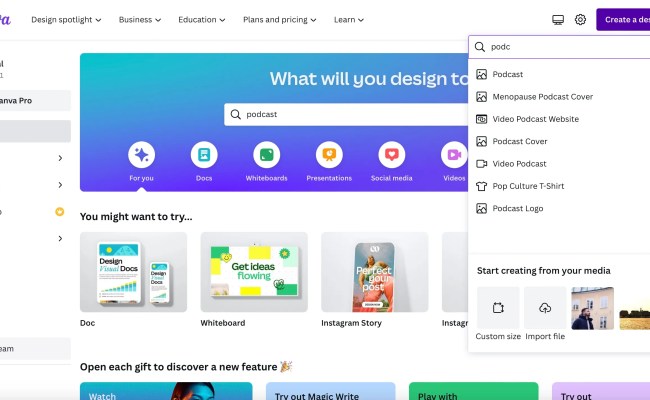This screenshot has height=400, width=650.
Task: Select the For you sparkle icon
Action: [141, 155]
